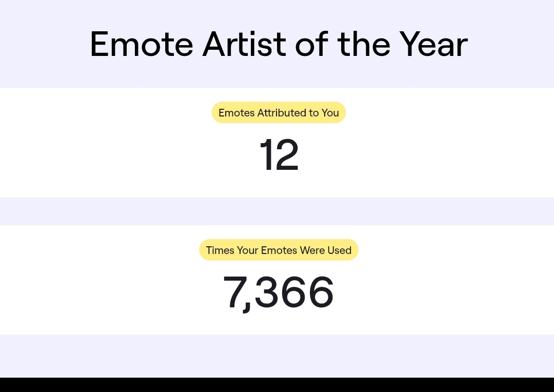The width and height of the screenshot is (554, 392).
Task: Click the word "Were" in the lower badge
Action: tap(312, 250)
